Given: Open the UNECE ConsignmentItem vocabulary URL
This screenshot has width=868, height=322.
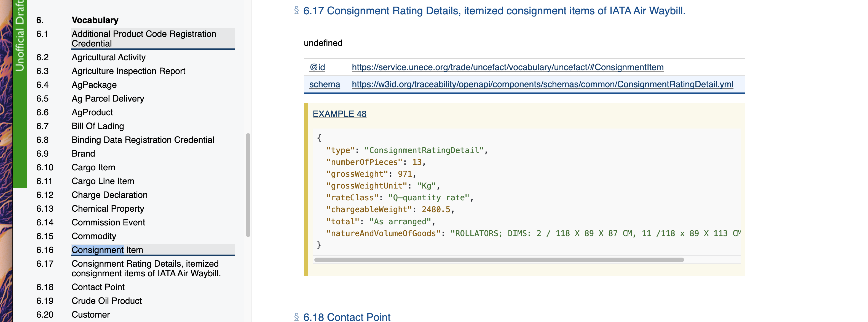Looking at the screenshot, I should point(507,67).
